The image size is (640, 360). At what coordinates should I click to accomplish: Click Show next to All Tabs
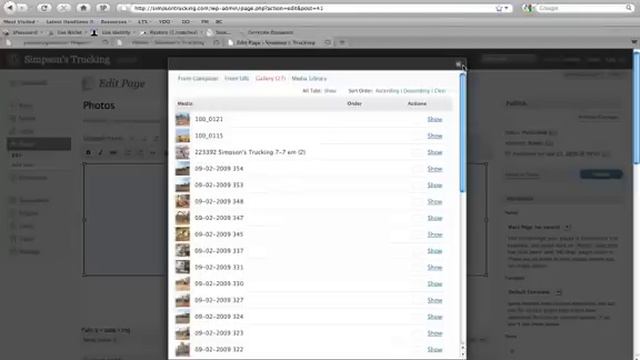pos(330,91)
